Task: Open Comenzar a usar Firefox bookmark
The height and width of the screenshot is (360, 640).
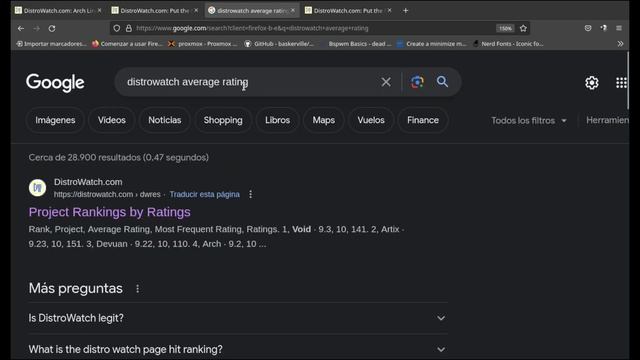Action: tap(127, 44)
